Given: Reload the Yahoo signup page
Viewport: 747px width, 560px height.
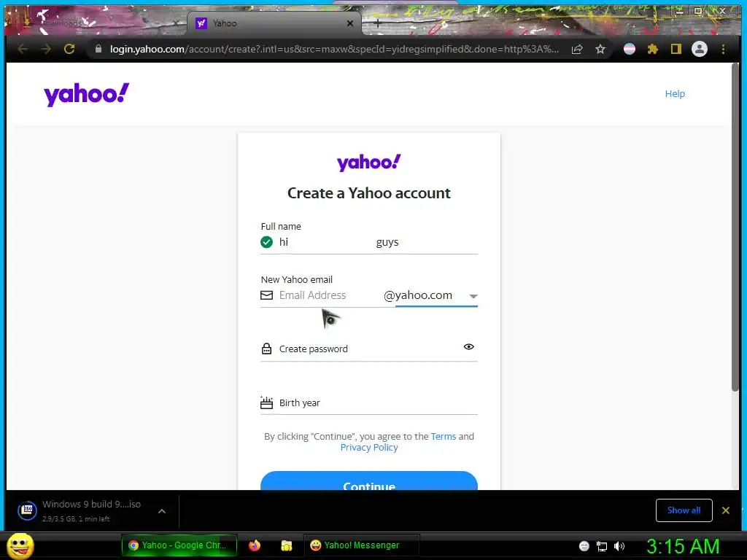Looking at the screenshot, I should tap(69, 49).
